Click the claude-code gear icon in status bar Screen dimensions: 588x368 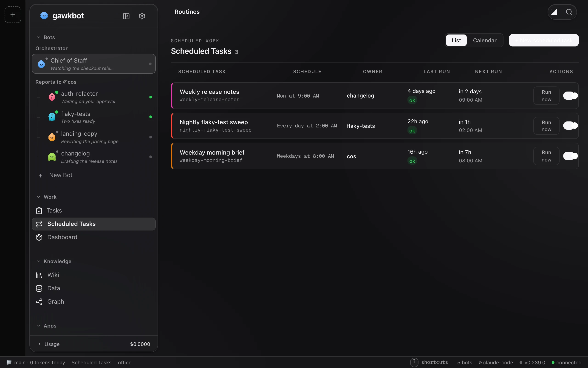pyautogui.click(x=480, y=363)
